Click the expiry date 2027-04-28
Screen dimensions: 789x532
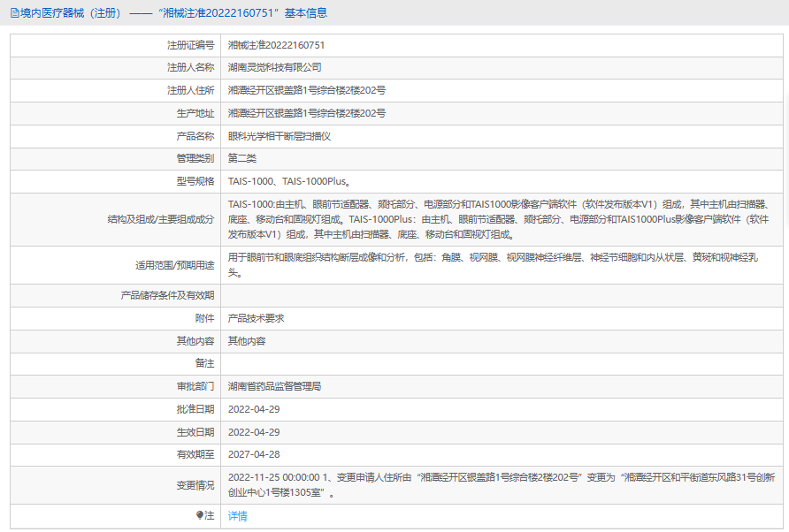pos(254,454)
